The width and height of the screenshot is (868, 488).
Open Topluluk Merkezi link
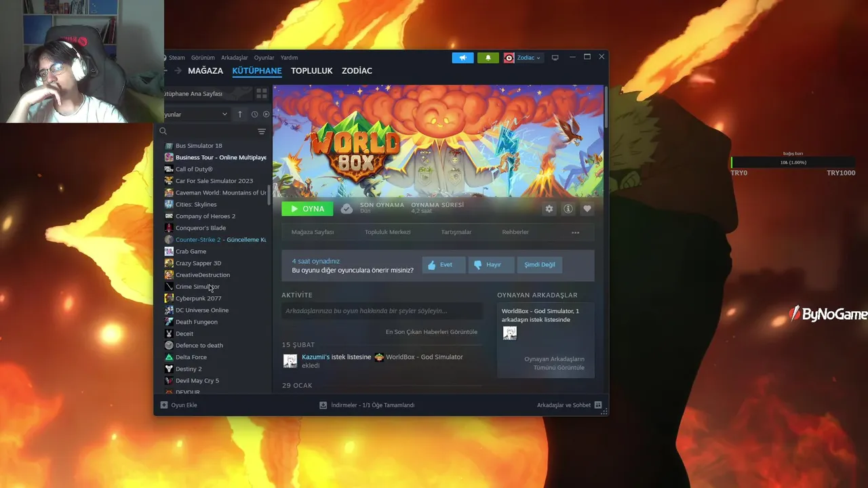click(388, 232)
